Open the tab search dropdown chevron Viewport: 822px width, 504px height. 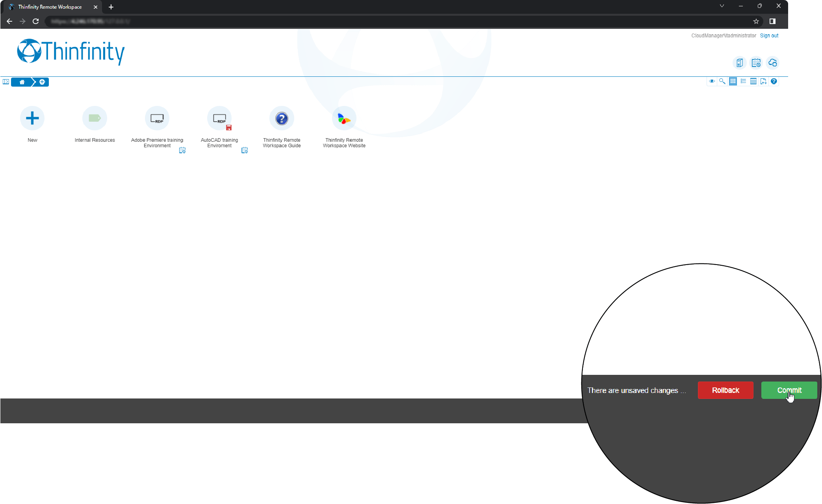722,6
